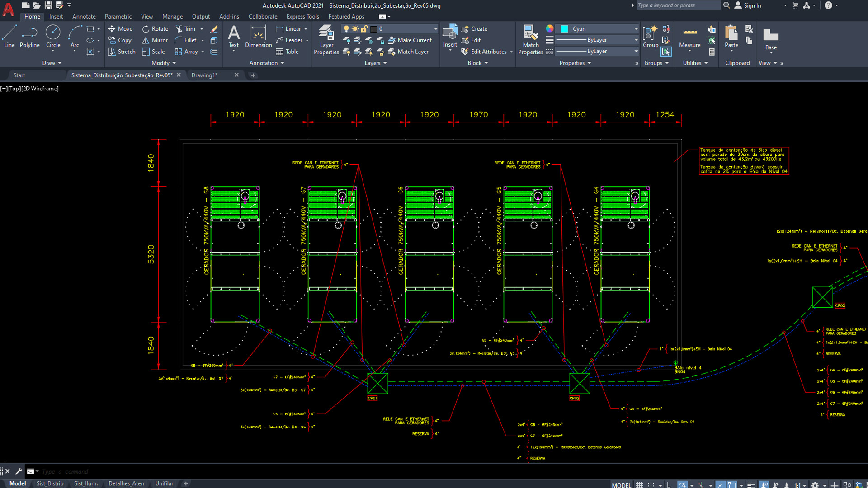Toggle lineweight display in status bar
Image resolution: width=868 pixels, height=488 pixels.
point(751,485)
